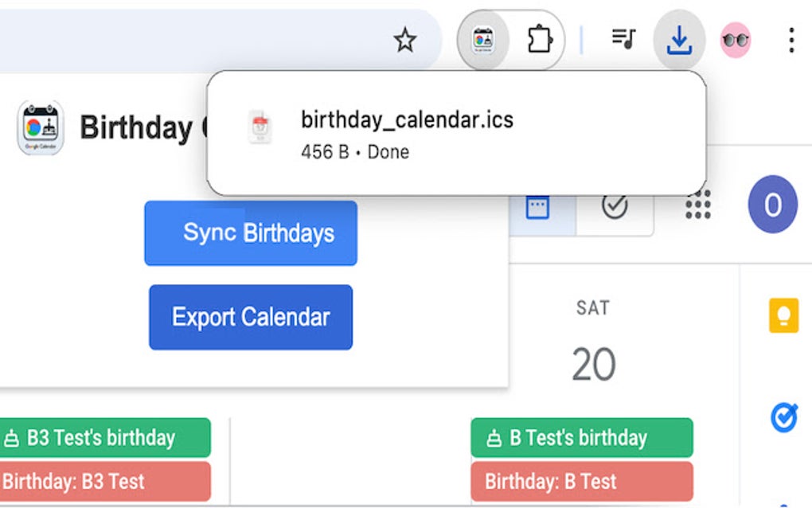This screenshot has width=812, height=508.
Task: Click the browser profile avatar with sunglasses
Action: [735, 40]
